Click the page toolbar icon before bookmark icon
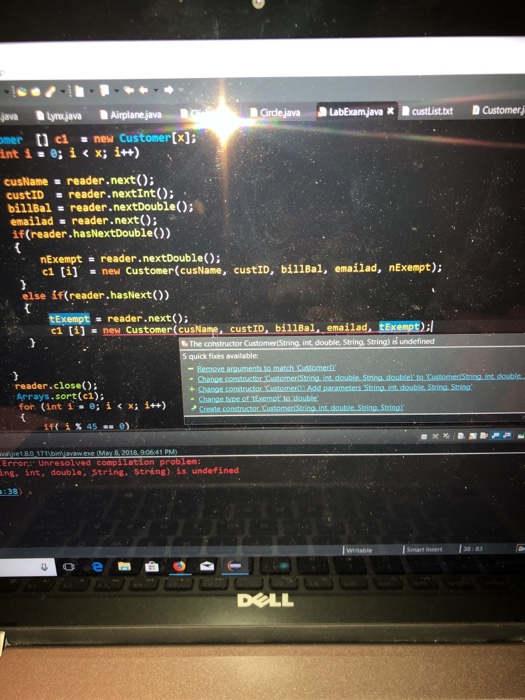The width and height of the screenshot is (525, 700). [x=79, y=92]
